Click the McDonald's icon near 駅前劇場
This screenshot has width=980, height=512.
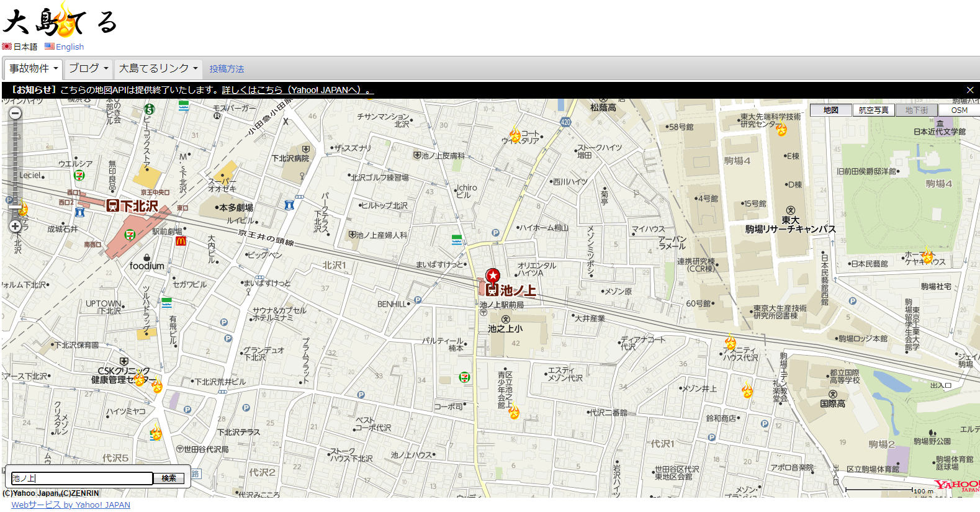tap(181, 241)
